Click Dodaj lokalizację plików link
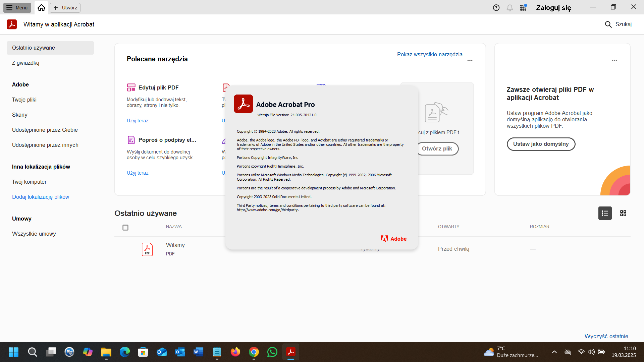This screenshot has width=644, height=362. point(41,197)
